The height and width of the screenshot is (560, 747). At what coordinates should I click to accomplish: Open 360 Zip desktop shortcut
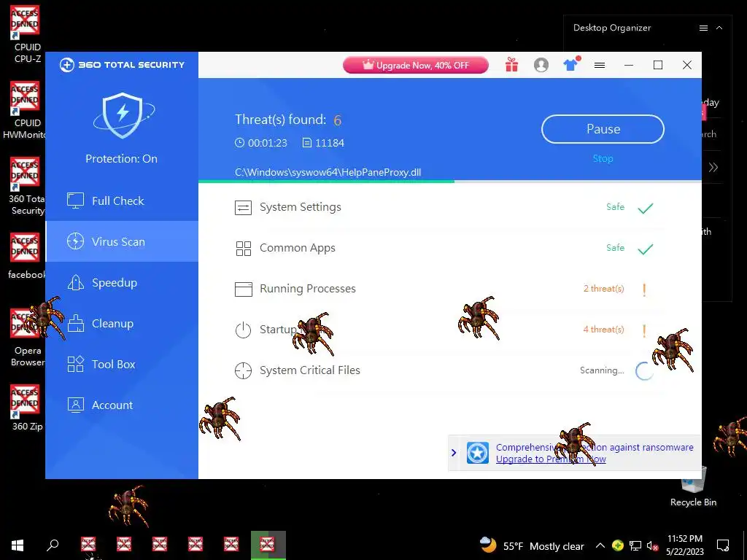tap(26, 408)
